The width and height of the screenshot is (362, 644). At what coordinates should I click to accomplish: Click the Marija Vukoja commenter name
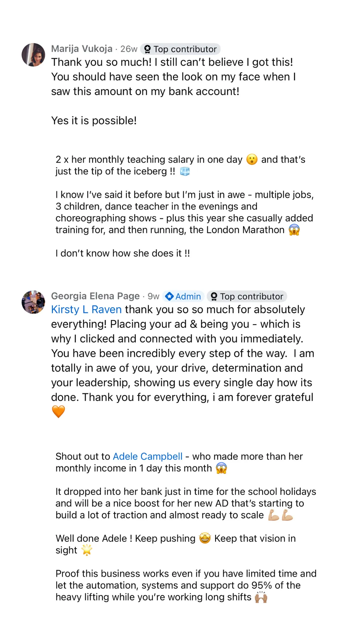(x=82, y=49)
